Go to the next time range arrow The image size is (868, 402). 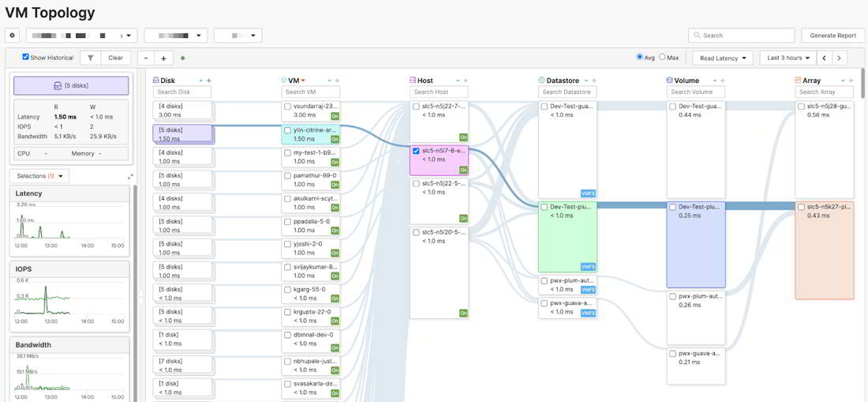pyautogui.click(x=840, y=58)
